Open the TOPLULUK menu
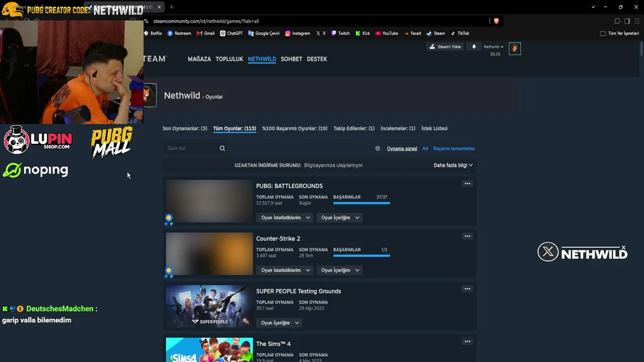Viewport: 644px width, 362px height. click(229, 59)
